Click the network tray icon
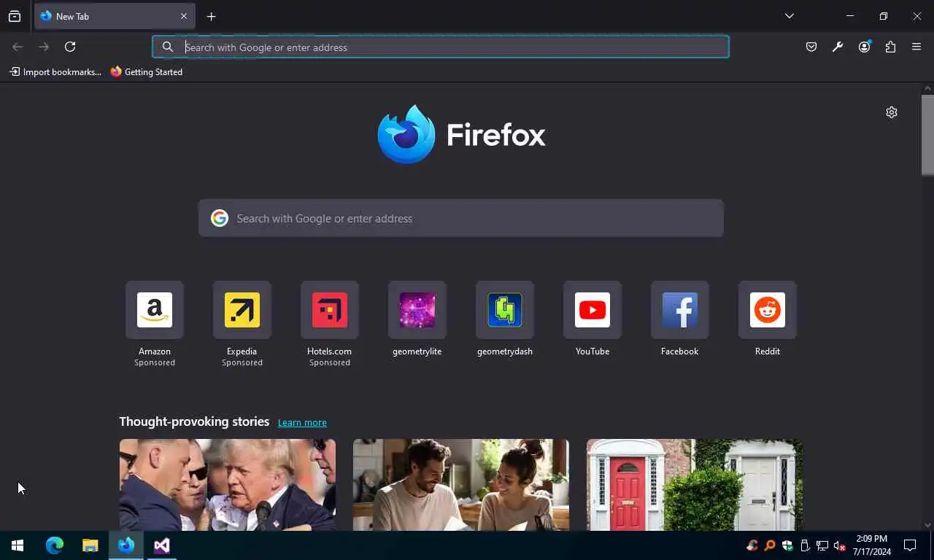 click(x=822, y=545)
